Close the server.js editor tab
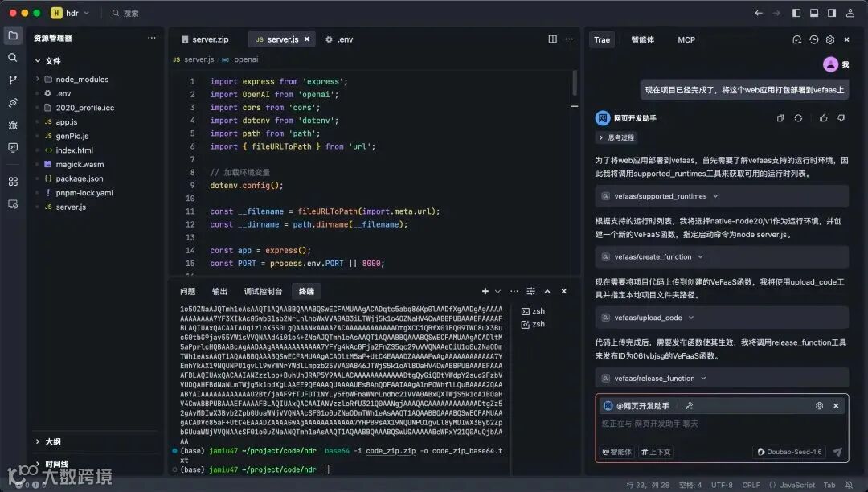 pos(307,39)
